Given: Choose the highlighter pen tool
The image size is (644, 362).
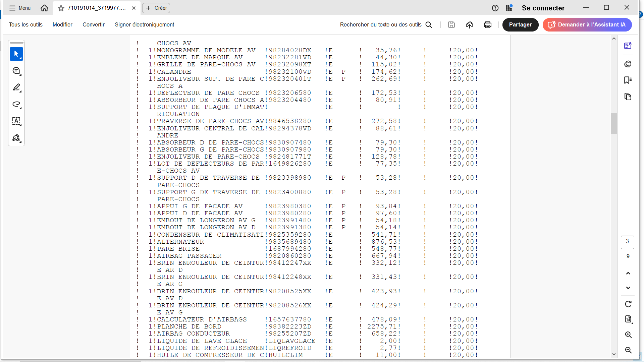Looking at the screenshot, I should click(16, 87).
